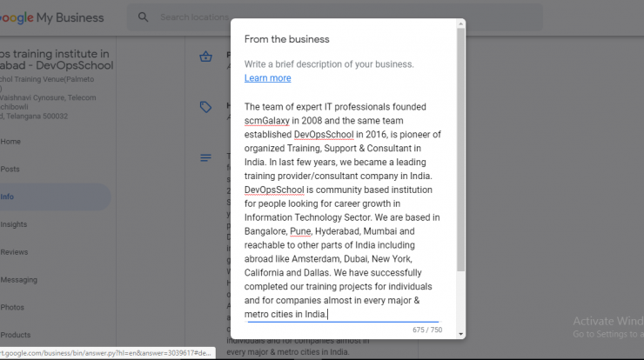
Task: Select the Info sidebar item
Action: (55, 197)
